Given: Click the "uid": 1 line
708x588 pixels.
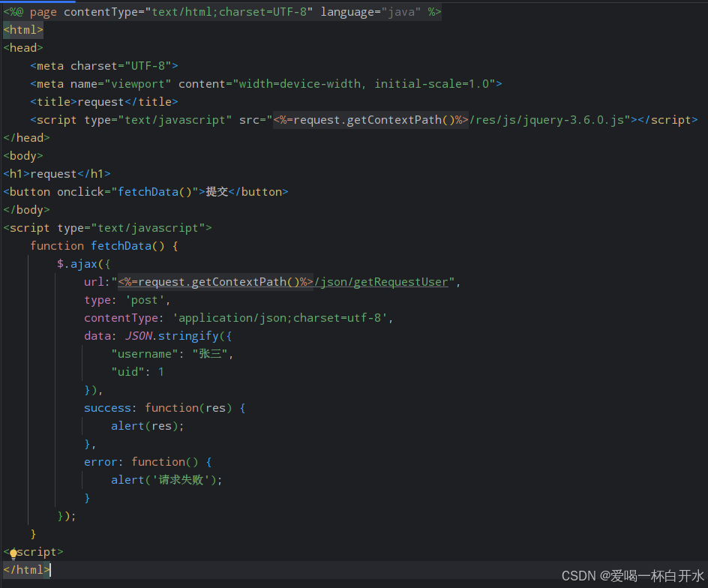Looking at the screenshot, I should 137,372.
